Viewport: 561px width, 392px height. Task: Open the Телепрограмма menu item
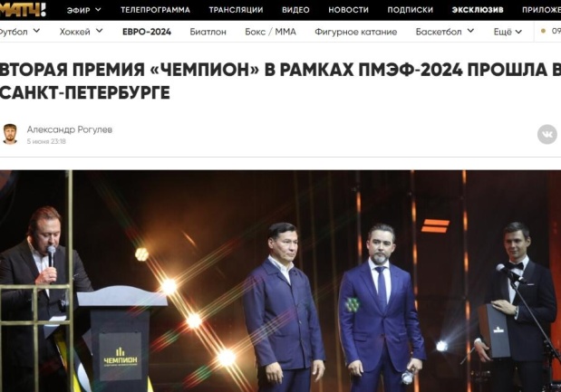pyautogui.click(x=155, y=10)
